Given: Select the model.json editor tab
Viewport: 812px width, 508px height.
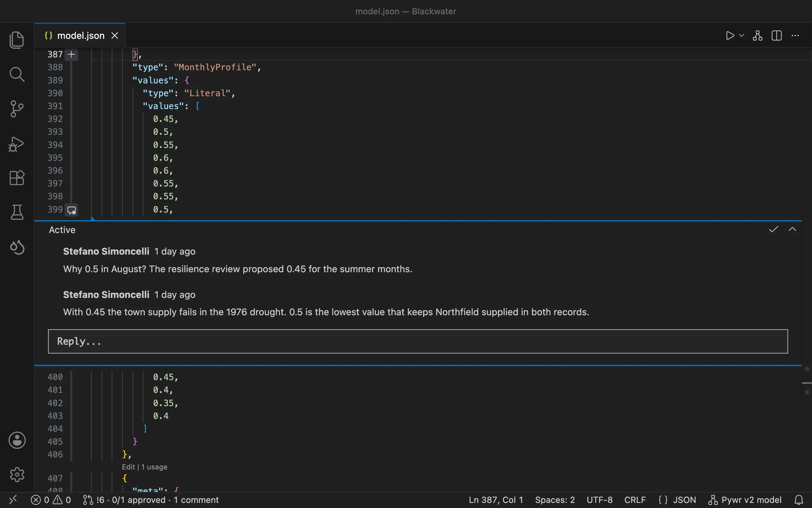Looking at the screenshot, I should coord(79,36).
